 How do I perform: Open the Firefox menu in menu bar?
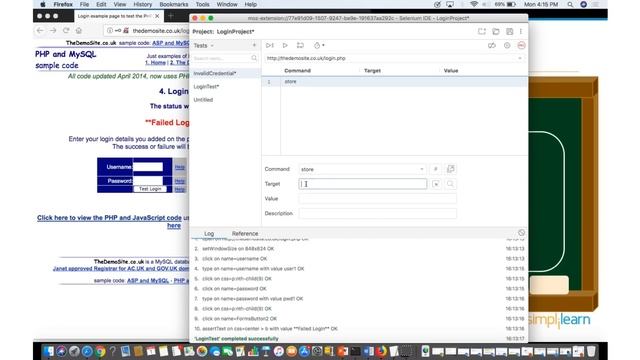point(63,4)
